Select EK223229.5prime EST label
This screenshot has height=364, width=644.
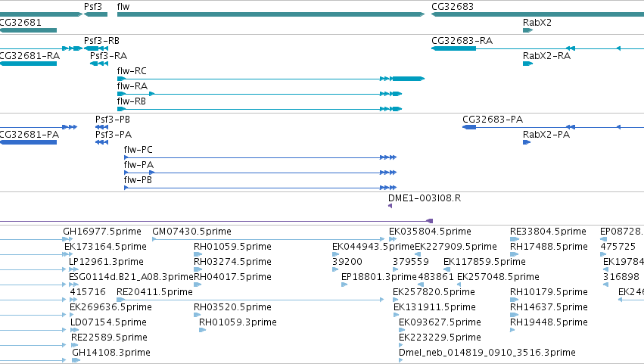point(440,338)
